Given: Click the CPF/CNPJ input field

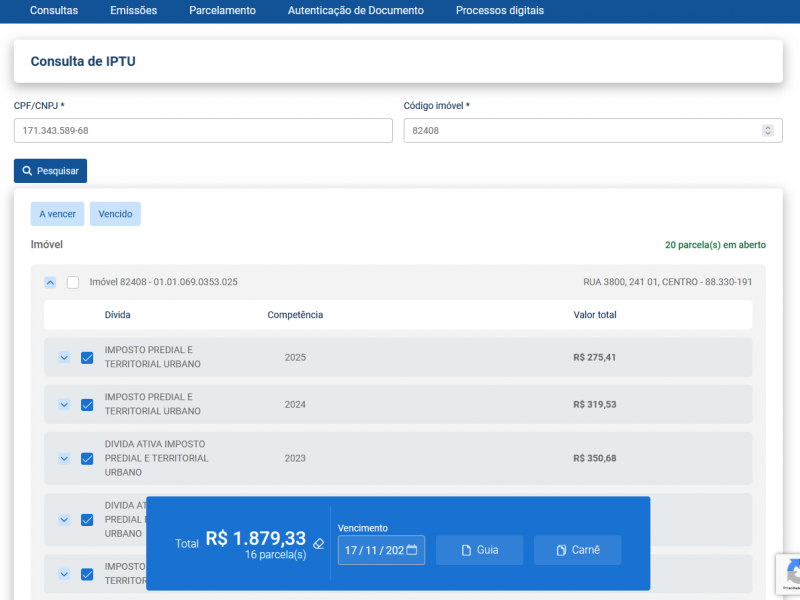Looking at the screenshot, I should tap(203, 131).
